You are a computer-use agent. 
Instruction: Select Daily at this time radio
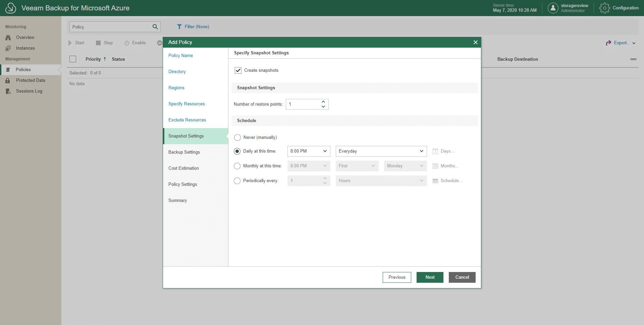(x=237, y=151)
